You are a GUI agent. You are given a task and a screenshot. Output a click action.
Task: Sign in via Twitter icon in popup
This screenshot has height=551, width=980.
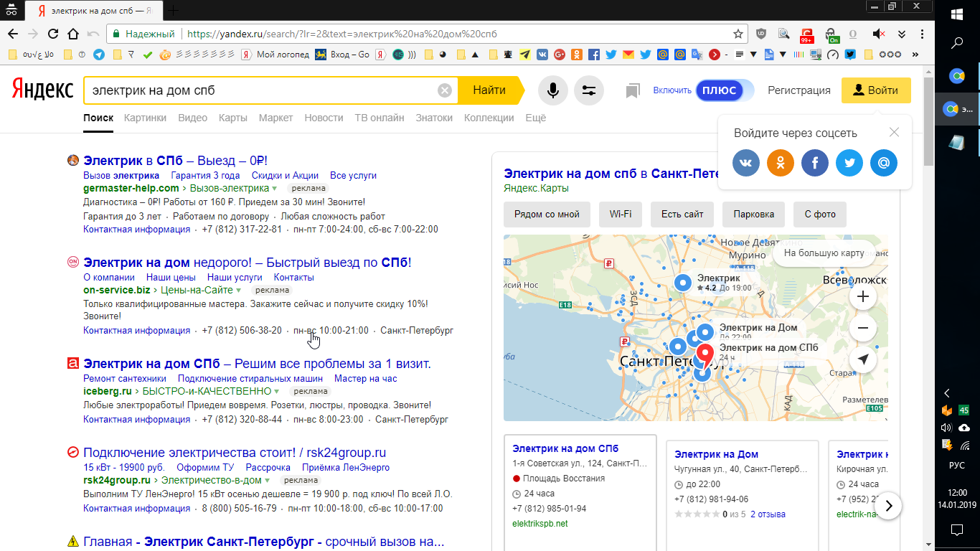[x=849, y=163]
